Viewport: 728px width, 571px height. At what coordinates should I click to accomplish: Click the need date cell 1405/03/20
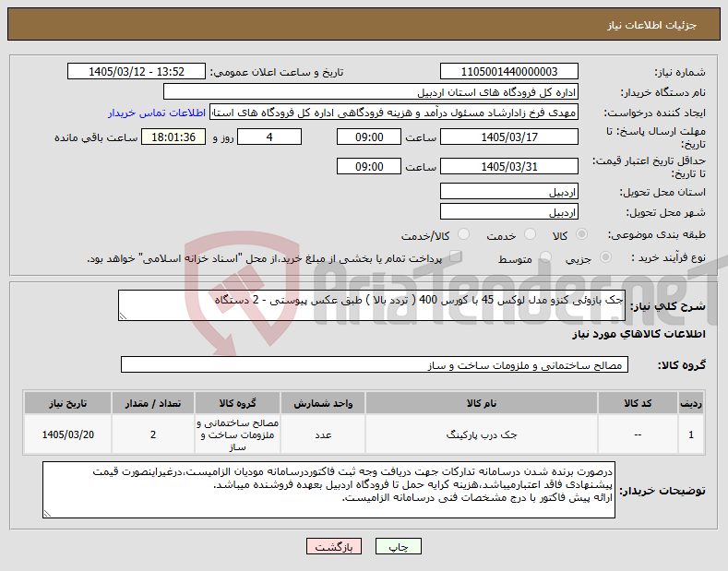tap(67, 434)
